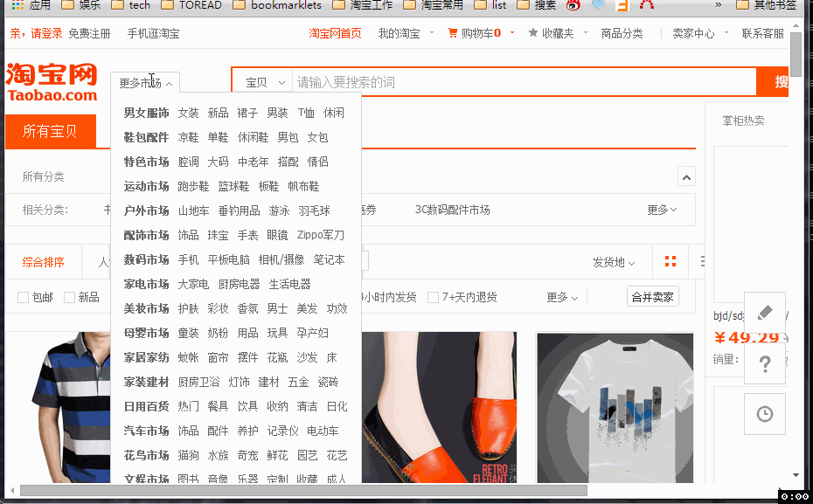Click the pencil feedback icon

point(764,313)
